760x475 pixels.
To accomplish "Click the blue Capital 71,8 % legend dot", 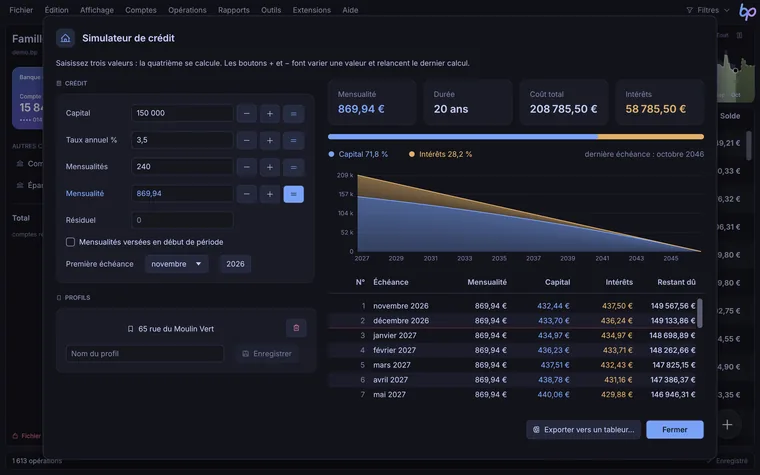I will tap(331, 154).
